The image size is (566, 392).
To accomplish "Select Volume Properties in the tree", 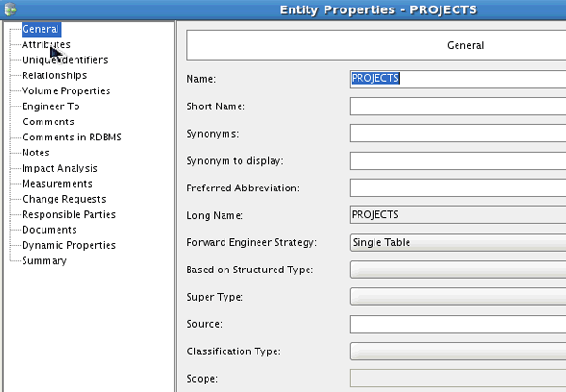I will [x=66, y=91].
